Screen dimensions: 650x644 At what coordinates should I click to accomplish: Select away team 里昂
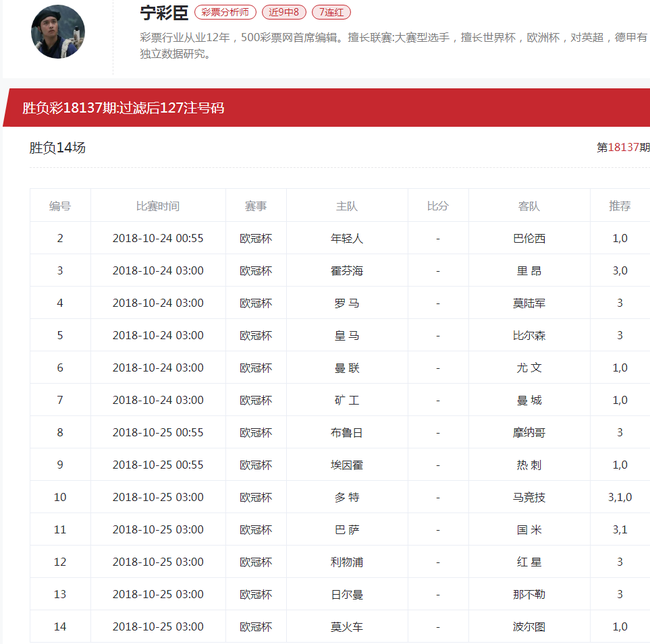[529, 271]
